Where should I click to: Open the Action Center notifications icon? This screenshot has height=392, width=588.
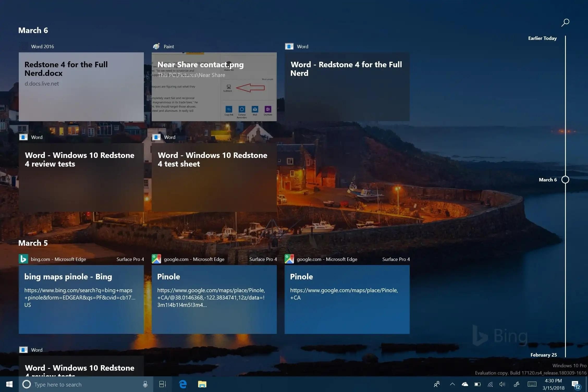pos(575,384)
